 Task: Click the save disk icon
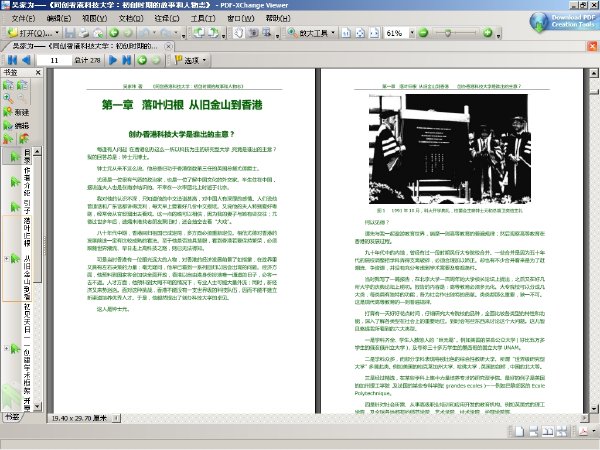(70, 33)
